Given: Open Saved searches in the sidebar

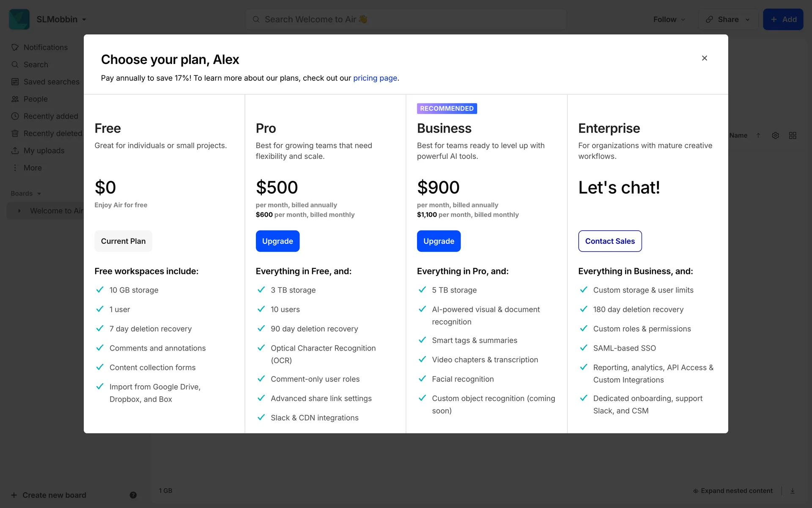Looking at the screenshot, I should click(x=51, y=82).
